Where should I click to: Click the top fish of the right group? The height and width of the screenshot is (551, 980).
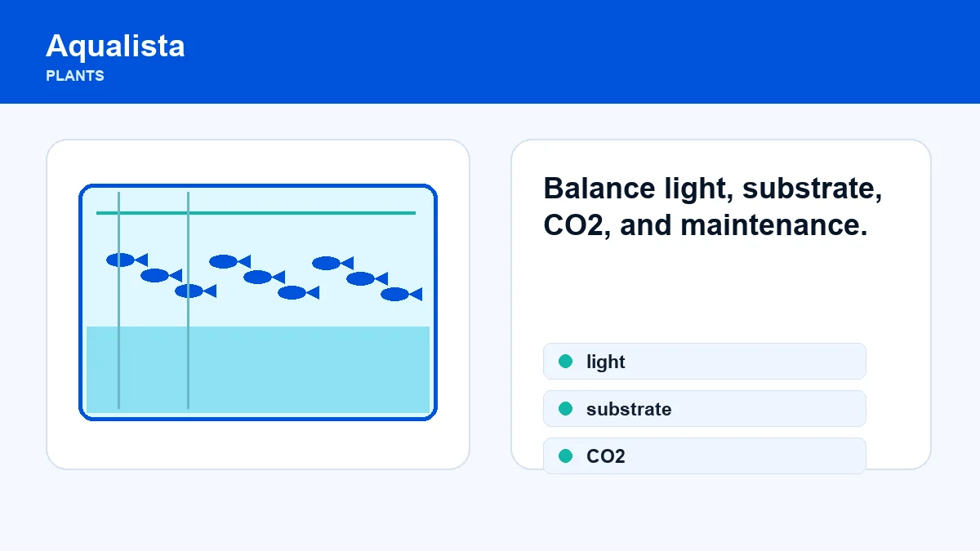coord(332,263)
